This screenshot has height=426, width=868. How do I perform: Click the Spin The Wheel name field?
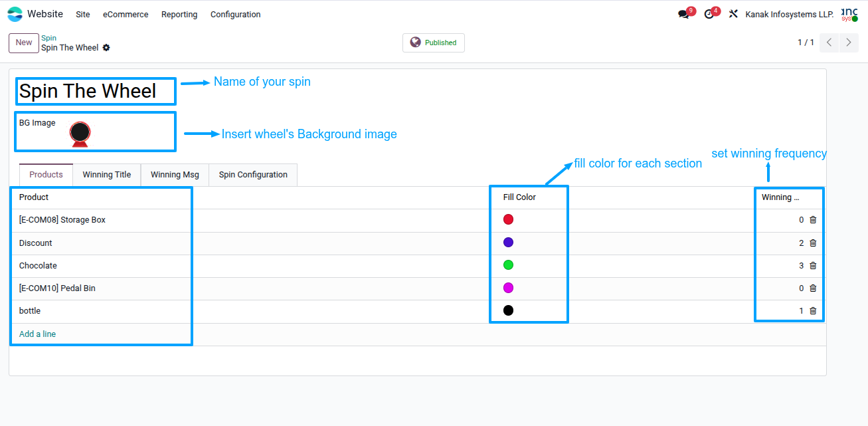[x=96, y=91]
